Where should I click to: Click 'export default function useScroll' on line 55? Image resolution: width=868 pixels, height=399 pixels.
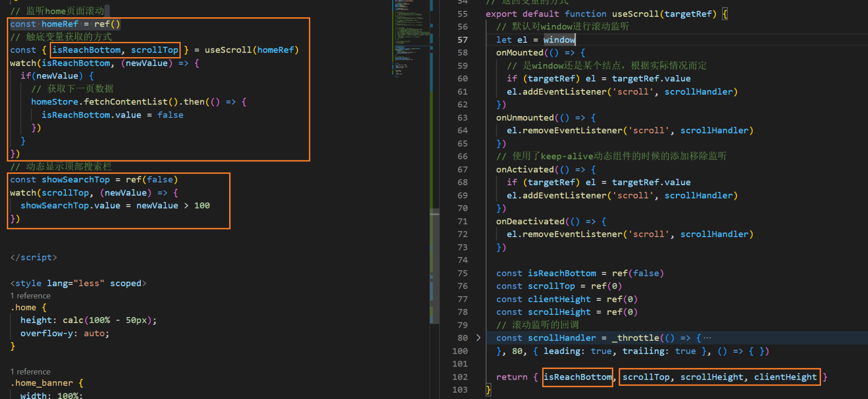[572, 14]
